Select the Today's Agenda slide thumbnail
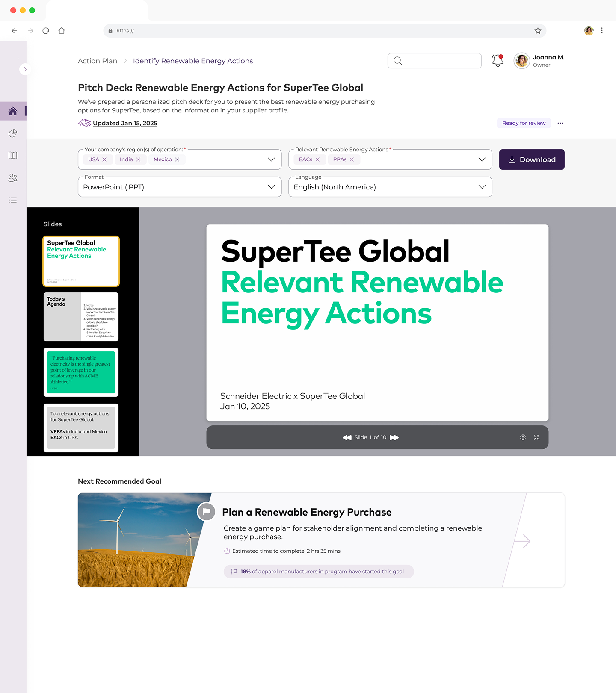616x693 pixels. click(x=81, y=317)
